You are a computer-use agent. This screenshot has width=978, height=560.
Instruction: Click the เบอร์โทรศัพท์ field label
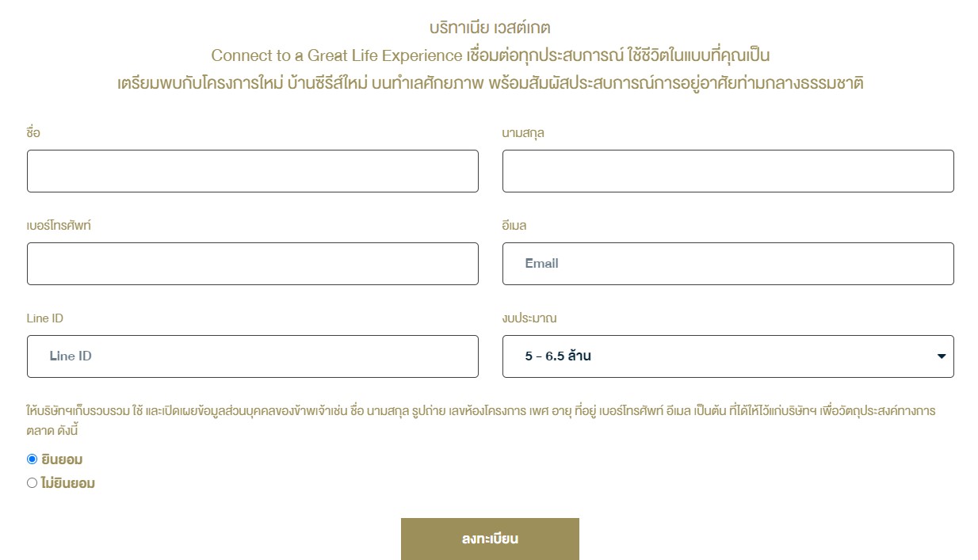pos(59,226)
